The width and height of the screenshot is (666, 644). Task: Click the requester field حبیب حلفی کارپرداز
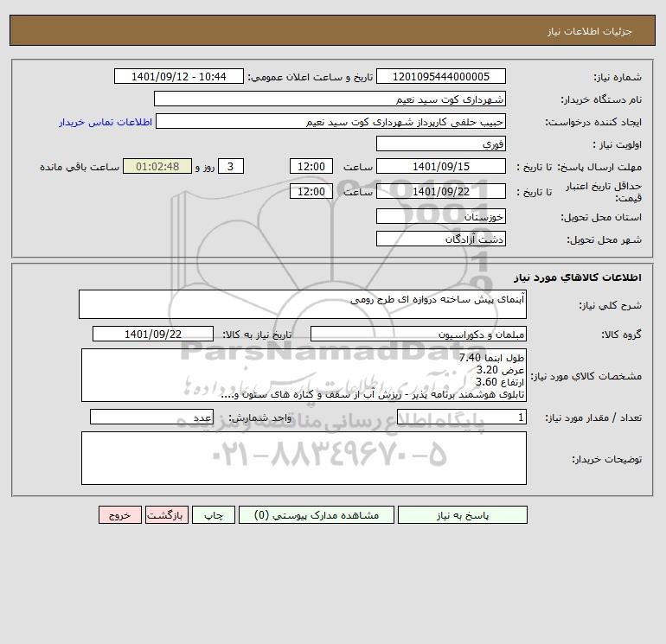click(x=331, y=121)
